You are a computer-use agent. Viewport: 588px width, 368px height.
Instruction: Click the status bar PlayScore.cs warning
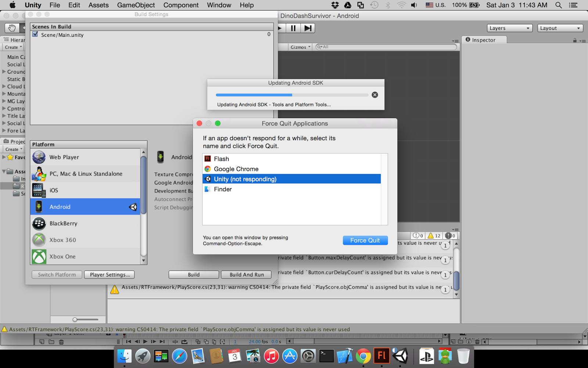[179, 329]
